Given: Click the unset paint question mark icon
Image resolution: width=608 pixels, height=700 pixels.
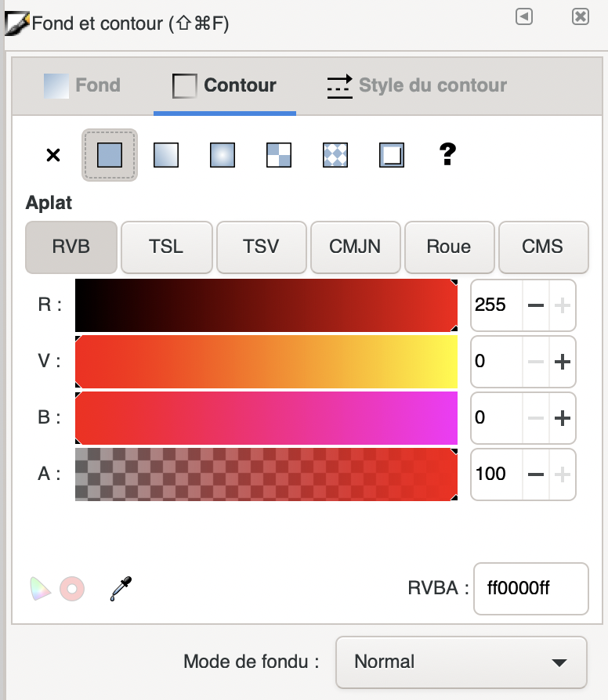Looking at the screenshot, I should pyautogui.click(x=447, y=155).
